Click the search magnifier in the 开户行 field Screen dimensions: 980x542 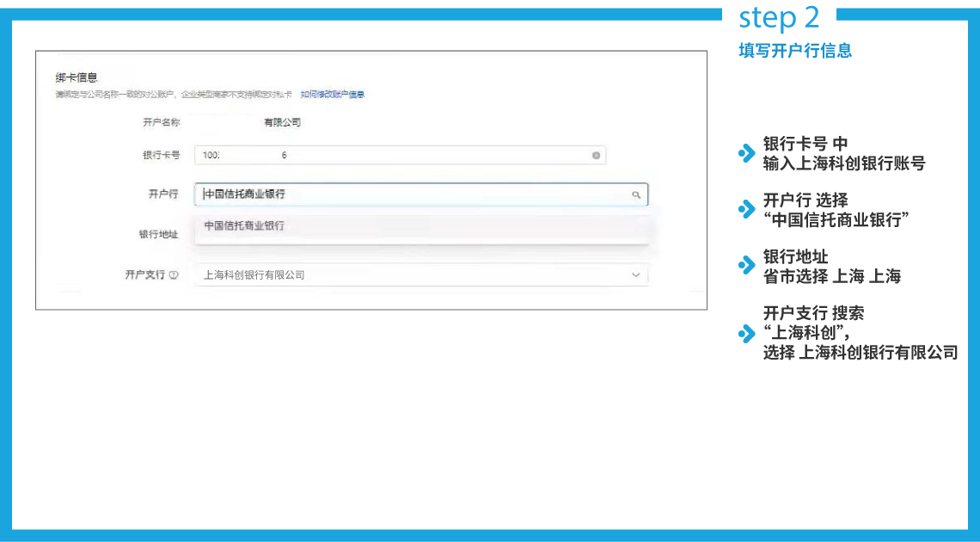pos(635,195)
